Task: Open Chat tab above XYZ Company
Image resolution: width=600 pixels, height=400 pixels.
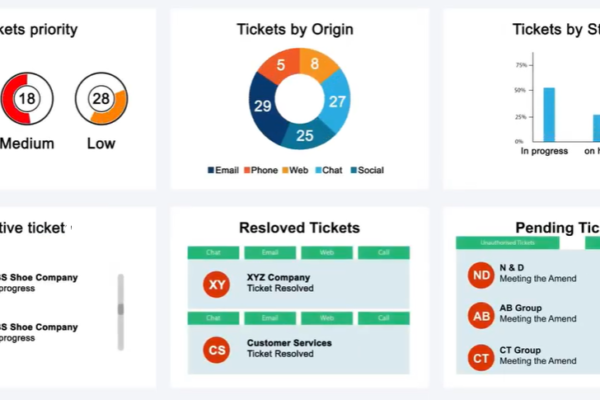Action: tap(213, 253)
